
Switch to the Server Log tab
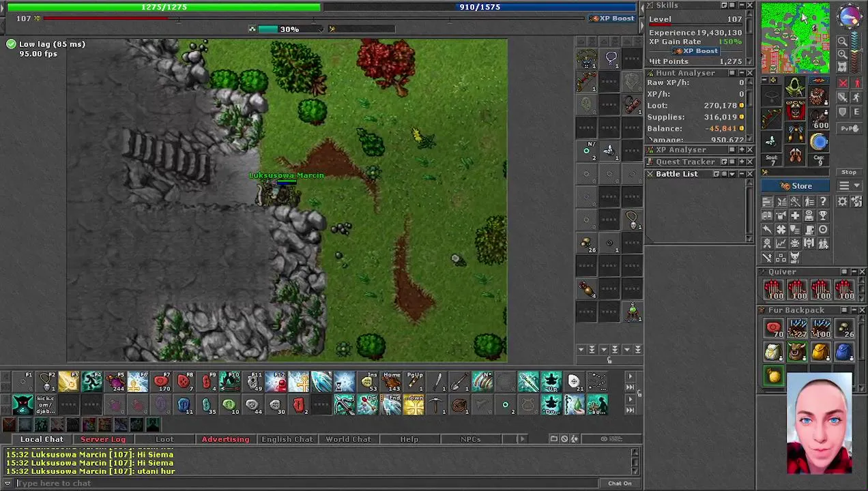(x=103, y=439)
